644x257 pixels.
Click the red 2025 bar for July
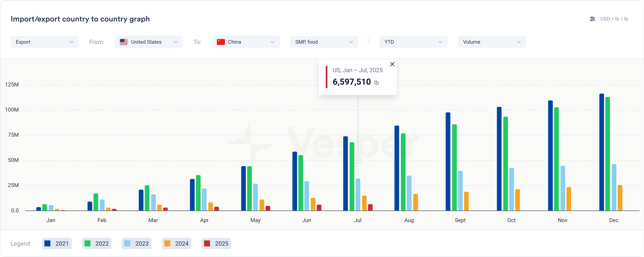370,207
